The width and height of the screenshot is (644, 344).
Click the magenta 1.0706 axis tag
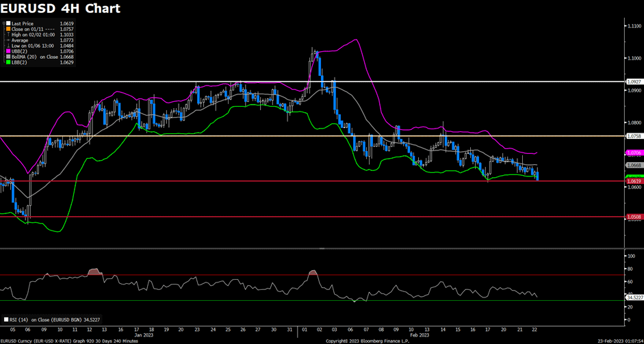633,153
